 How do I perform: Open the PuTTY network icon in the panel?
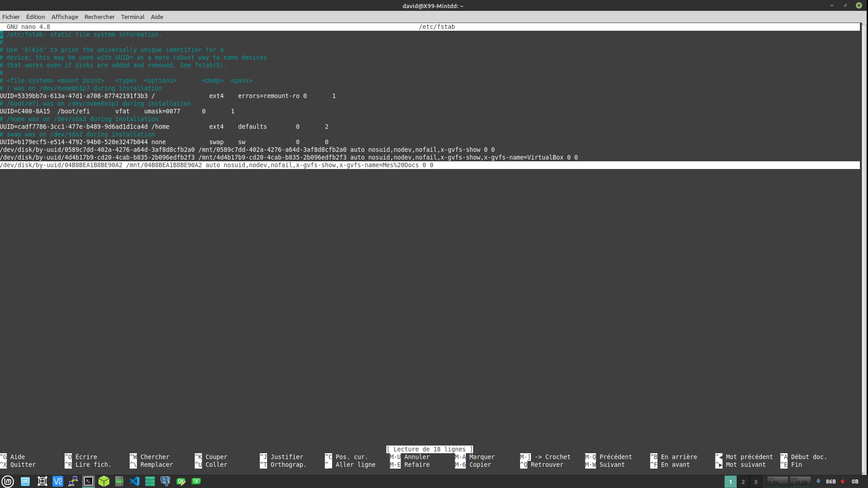click(x=73, y=481)
